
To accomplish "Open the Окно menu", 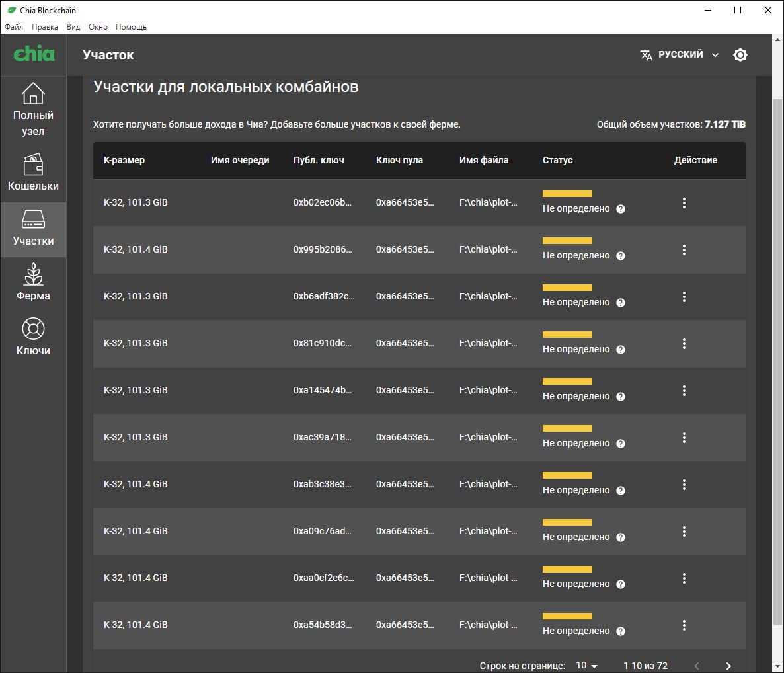I will [98, 27].
